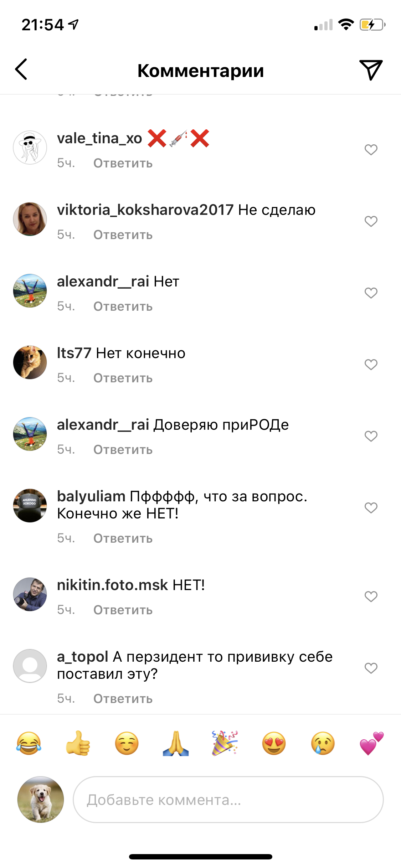Reply to balyuliam's comment via Ответить
This screenshot has height=868, width=401.
[123, 538]
